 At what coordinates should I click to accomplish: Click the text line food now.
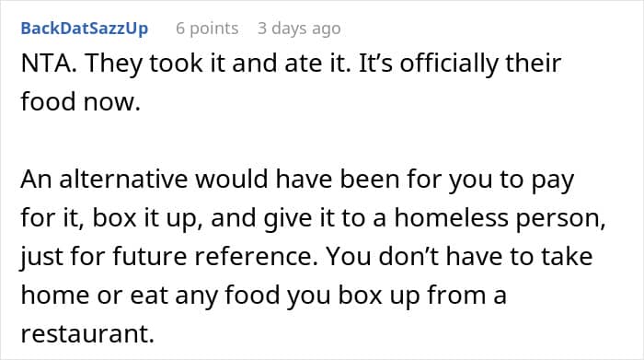point(81,101)
